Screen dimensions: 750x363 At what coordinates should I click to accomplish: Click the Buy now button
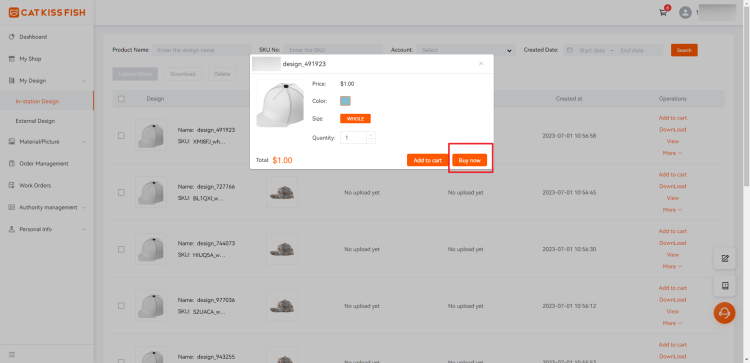coord(470,160)
